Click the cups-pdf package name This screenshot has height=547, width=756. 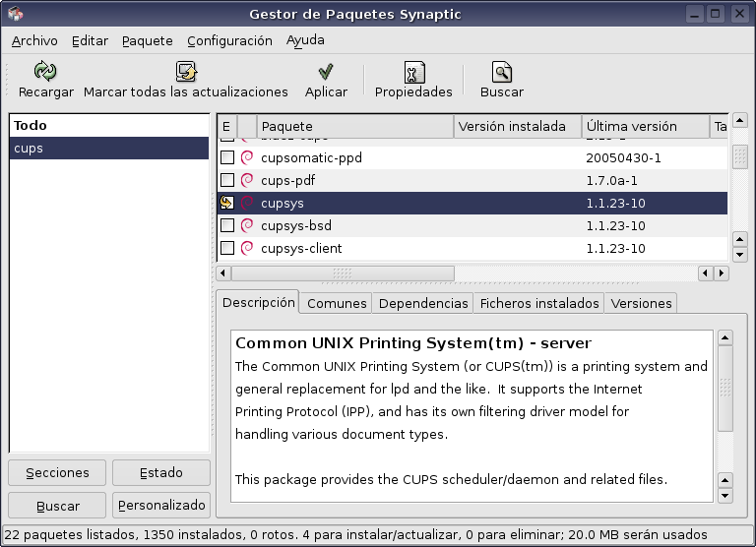click(x=287, y=181)
